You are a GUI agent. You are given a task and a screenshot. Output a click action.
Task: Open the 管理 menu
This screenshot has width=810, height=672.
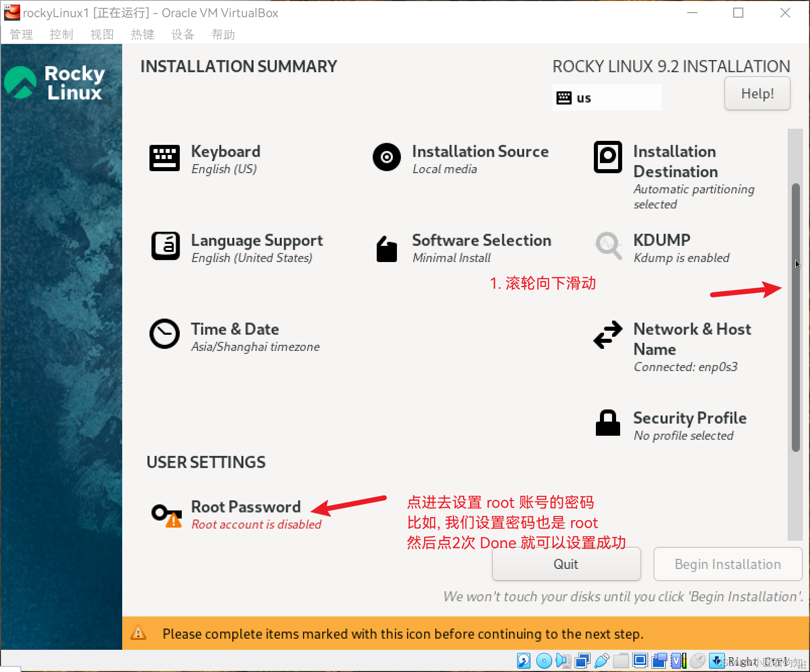[x=21, y=34]
